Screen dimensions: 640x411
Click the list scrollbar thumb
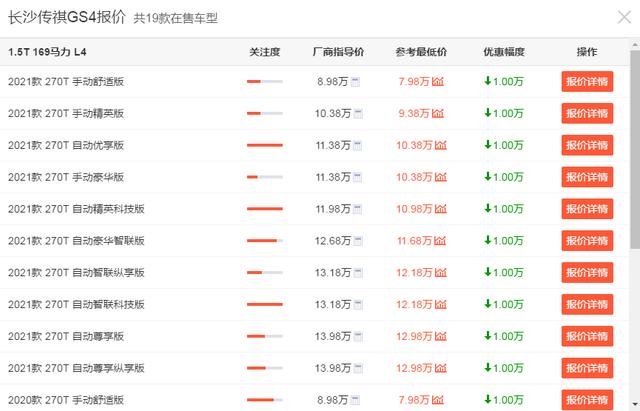(x=635, y=149)
